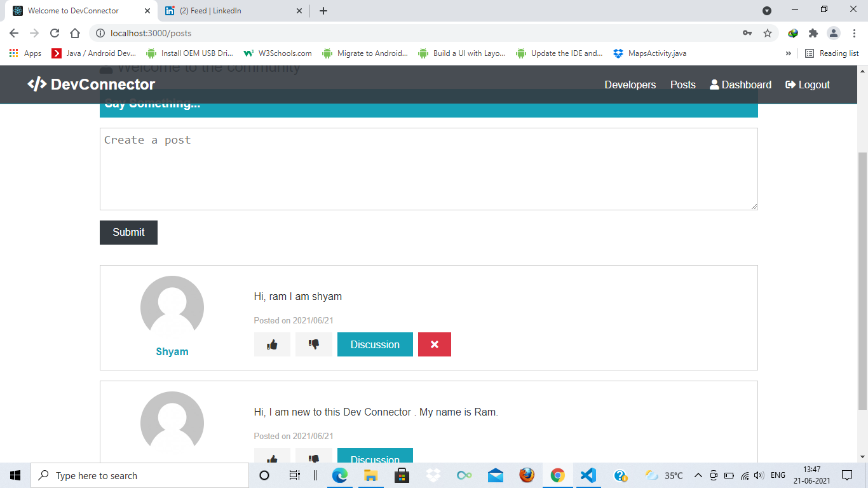Click the Submit button

(x=128, y=232)
